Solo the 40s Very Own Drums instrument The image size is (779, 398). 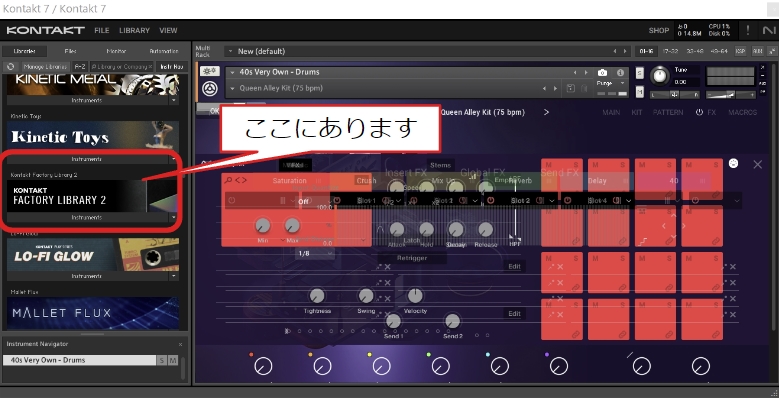click(640, 73)
